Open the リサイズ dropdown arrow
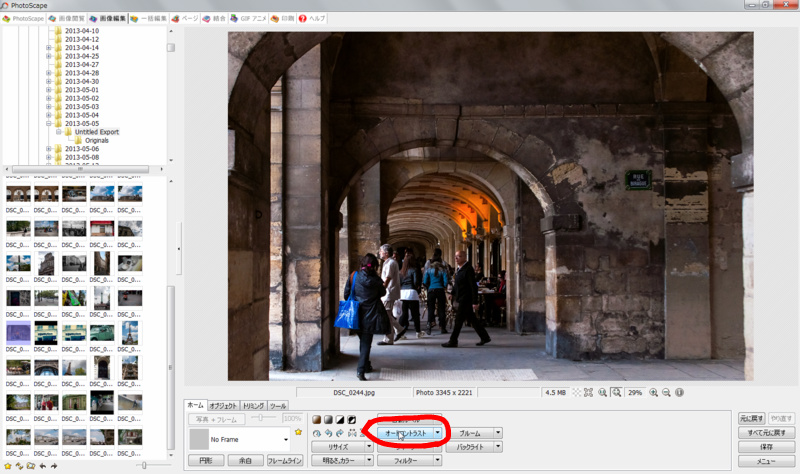800x474 pixels. [369, 446]
